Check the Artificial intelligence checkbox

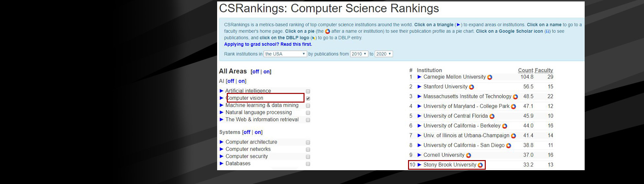pos(308,91)
